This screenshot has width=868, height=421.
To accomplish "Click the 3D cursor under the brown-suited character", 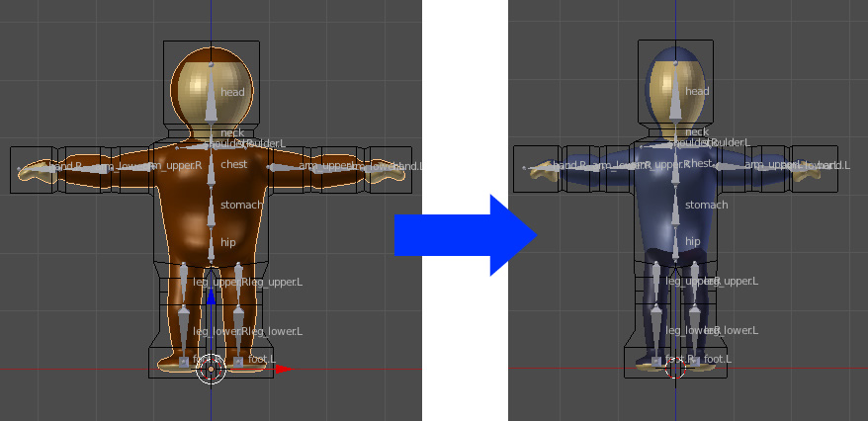I will coord(211,369).
